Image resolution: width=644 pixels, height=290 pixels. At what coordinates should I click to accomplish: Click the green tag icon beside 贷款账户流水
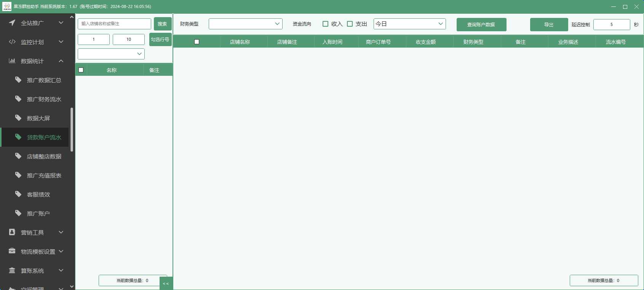[x=18, y=137]
